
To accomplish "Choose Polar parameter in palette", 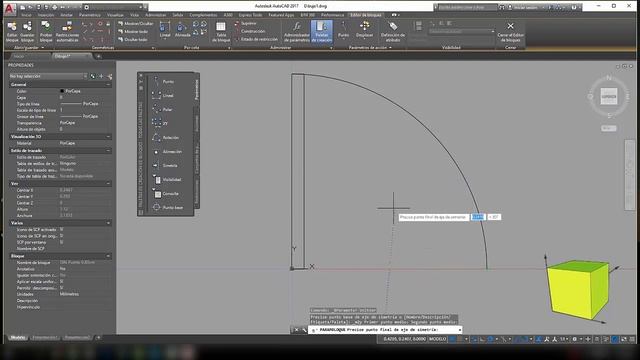I will 163,109.
